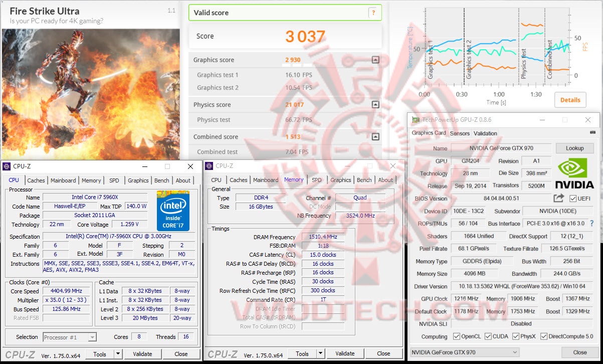Click the Tools button in CPU-Z Memory-tab window
Viewport: 603px width, 364px height.
click(302, 354)
